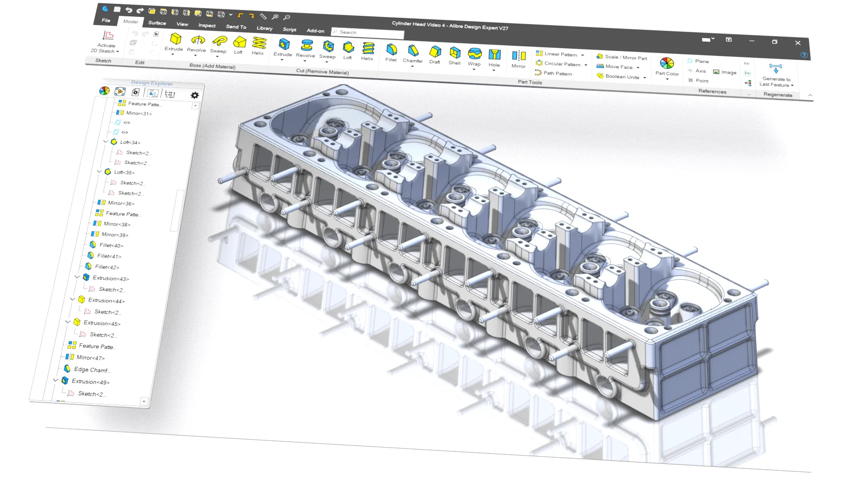This screenshot has width=868, height=477.
Task: Open the Inspect ribbon tab
Action: tap(207, 26)
